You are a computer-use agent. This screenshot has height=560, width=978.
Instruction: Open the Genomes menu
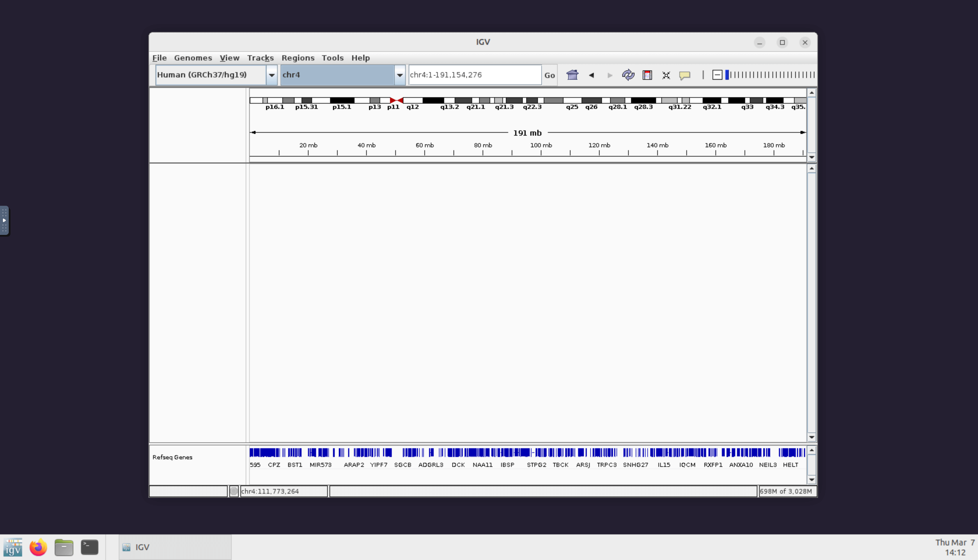pos(193,58)
